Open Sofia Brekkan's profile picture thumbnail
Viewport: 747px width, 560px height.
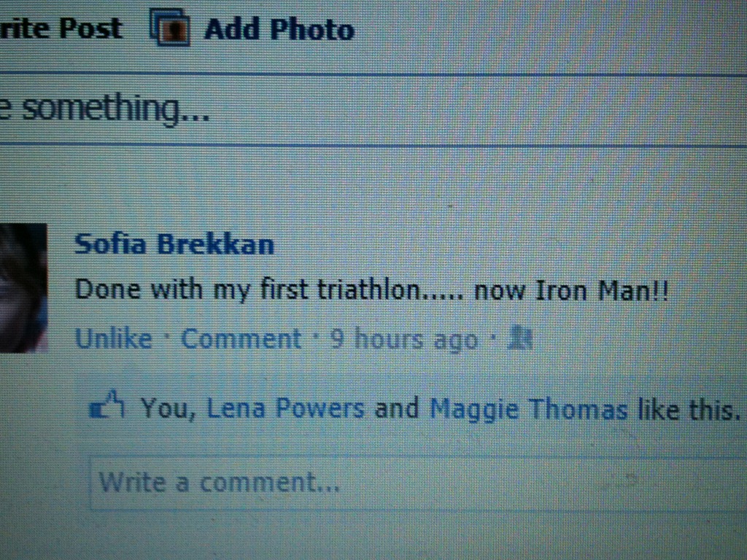pyautogui.click(x=23, y=288)
